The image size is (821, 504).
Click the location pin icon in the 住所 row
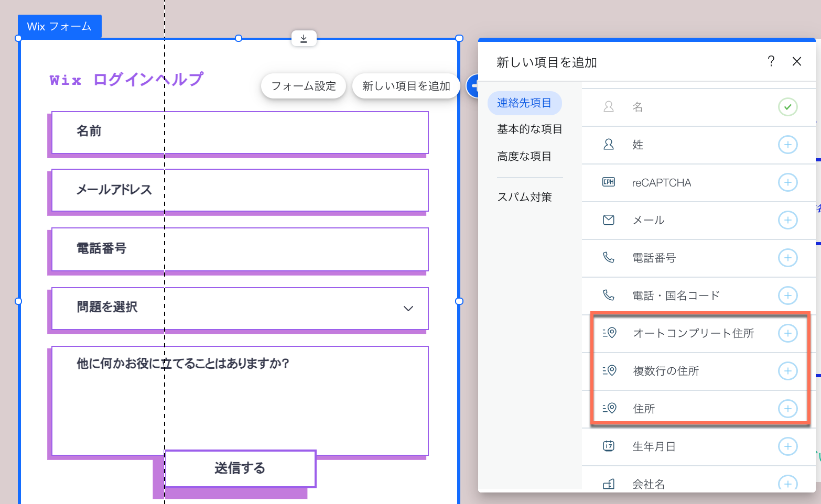(610, 409)
